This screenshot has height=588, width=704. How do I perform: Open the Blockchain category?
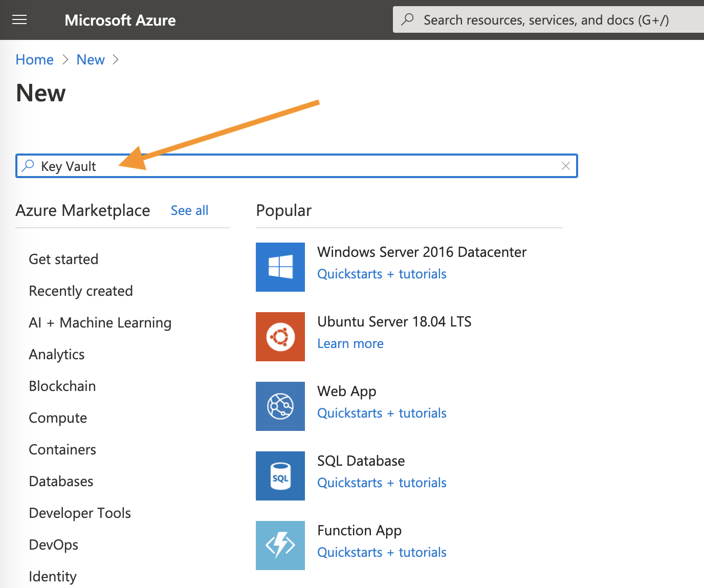pos(62,386)
